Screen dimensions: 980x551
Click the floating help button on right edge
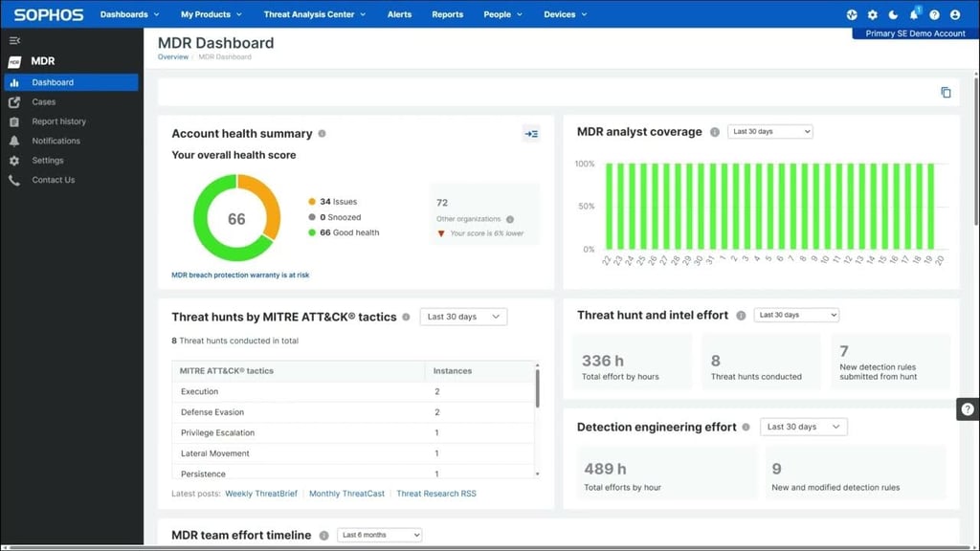[x=968, y=408]
